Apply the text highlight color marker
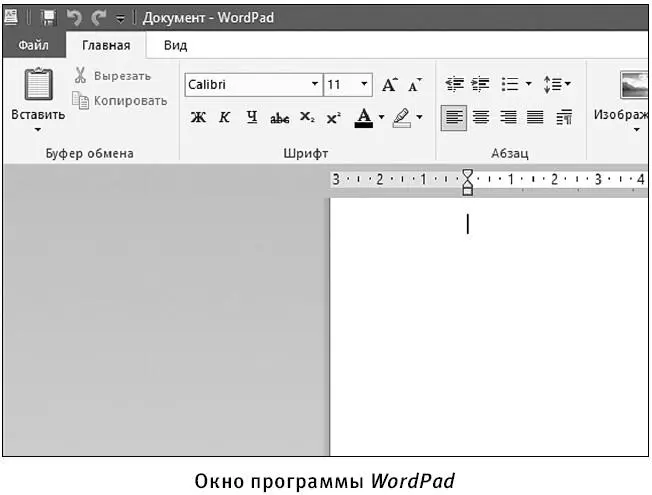 pyautogui.click(x=402, y=118)
